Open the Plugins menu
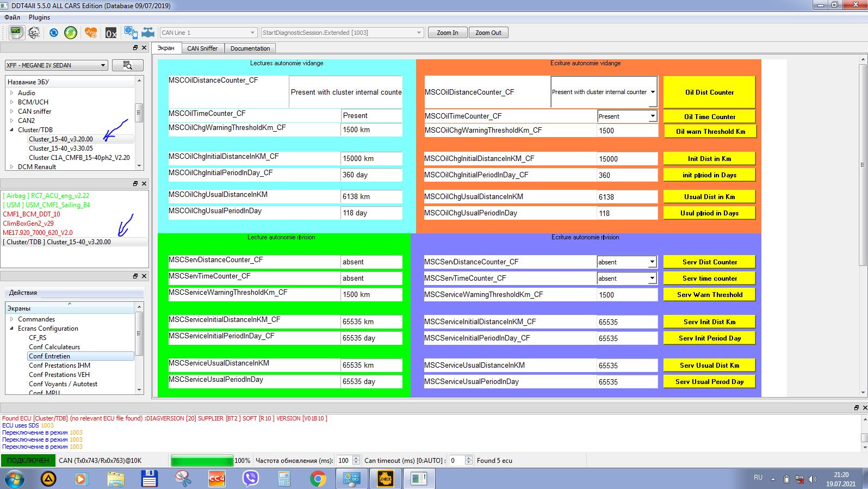The height and width of the screenshot is (489, 868). 39,17
